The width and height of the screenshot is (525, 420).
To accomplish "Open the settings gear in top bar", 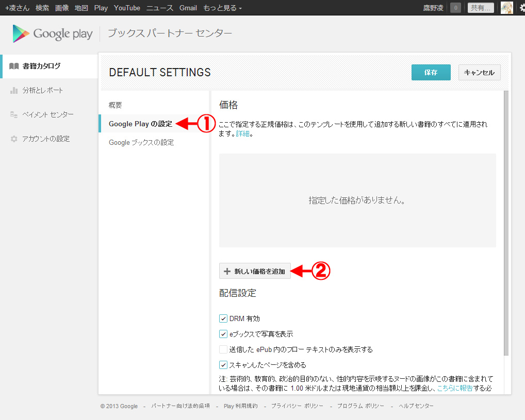I will tap(522, 8).
